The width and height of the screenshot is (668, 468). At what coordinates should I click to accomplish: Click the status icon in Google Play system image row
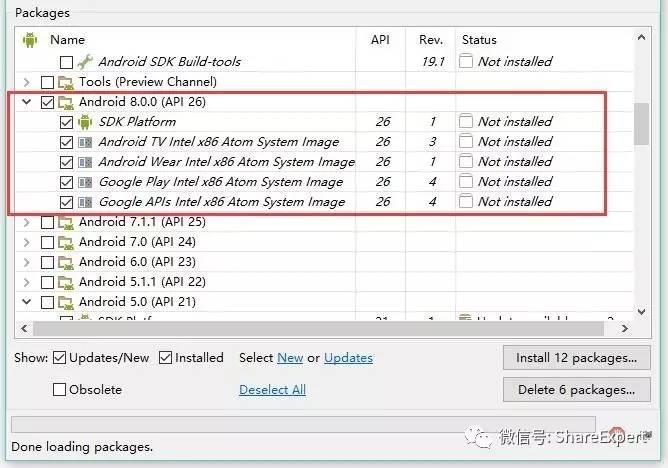(x=466, y=181)
